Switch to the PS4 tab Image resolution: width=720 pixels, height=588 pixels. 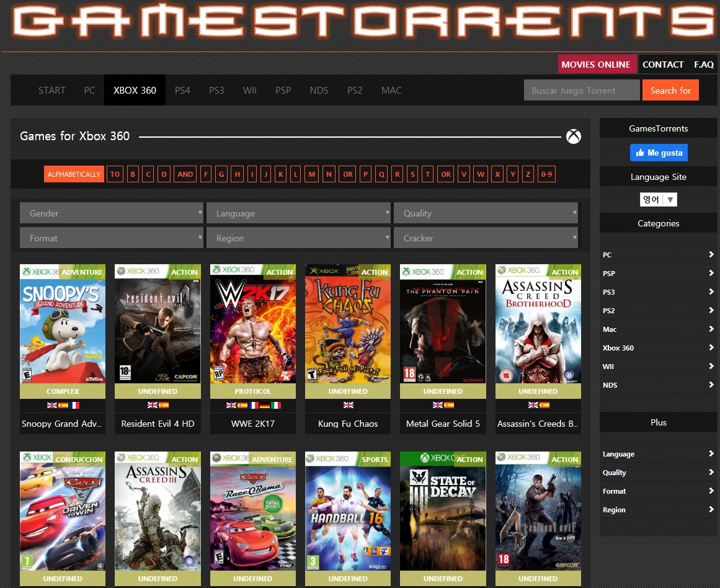182,90
